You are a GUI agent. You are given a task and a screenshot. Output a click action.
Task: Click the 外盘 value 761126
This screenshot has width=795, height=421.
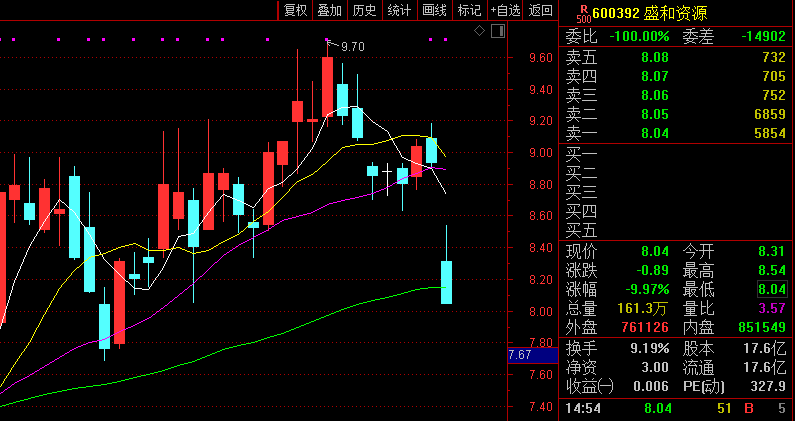point(645,328)
